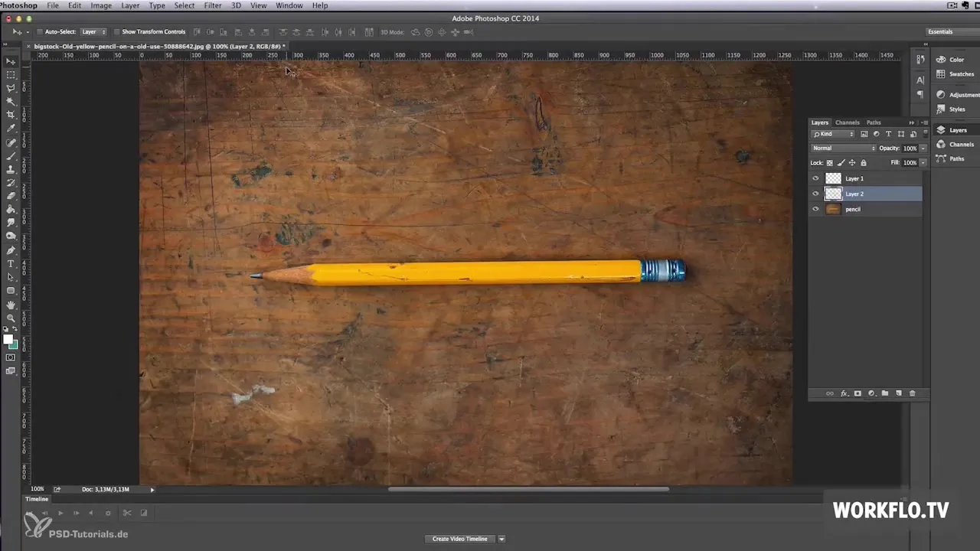Enable the Auto-Select checkbox
The height and width of the screenshot is (551, 980).
40,32
